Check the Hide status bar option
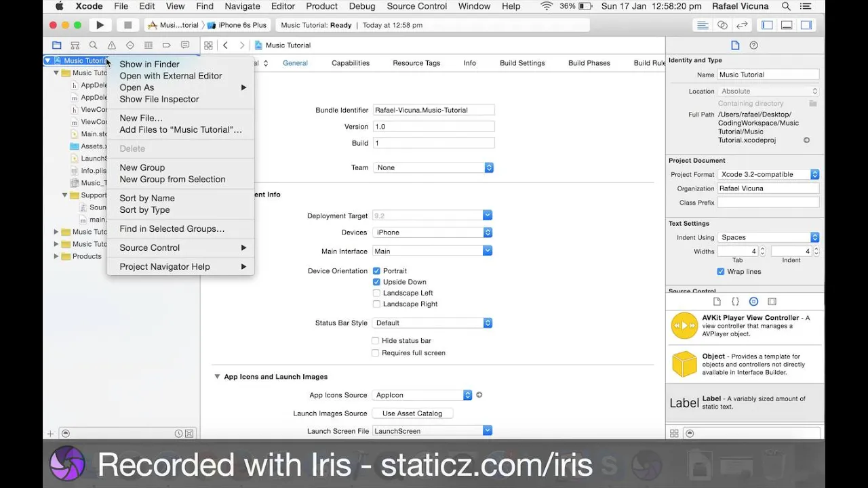868x488 pixels. click(x=376, y=341)
